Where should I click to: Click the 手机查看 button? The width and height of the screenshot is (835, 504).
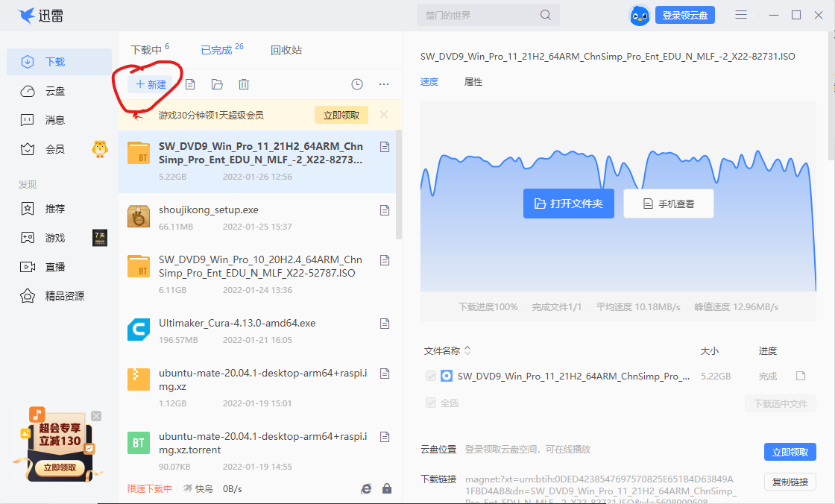[669, 204]
